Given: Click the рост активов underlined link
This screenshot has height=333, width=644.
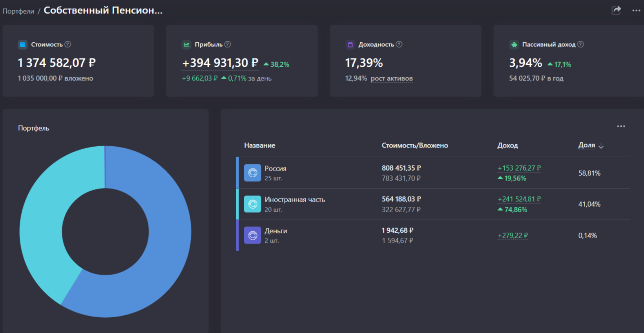Looking at the screenshot, I should click(x=392, y=78).
